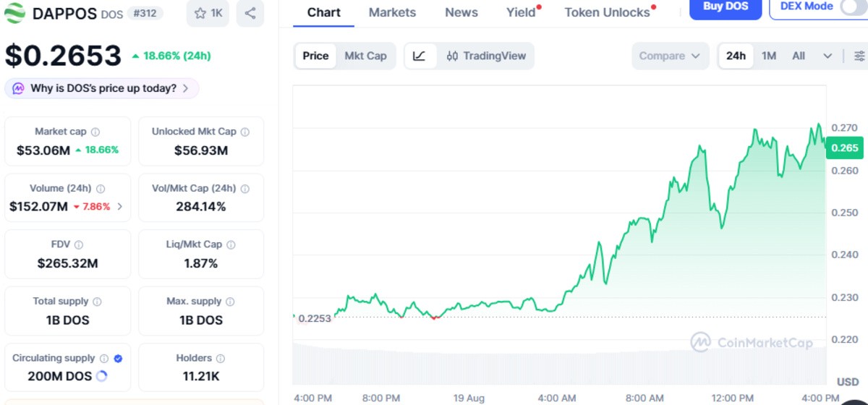Click the rank #312 badge
This screenshot has width=868, height=405.
[146, 13]
